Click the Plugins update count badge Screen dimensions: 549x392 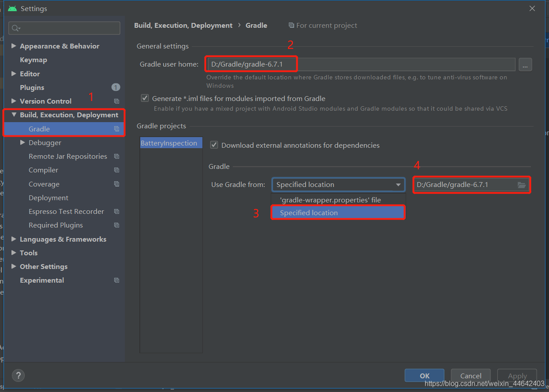116,87
